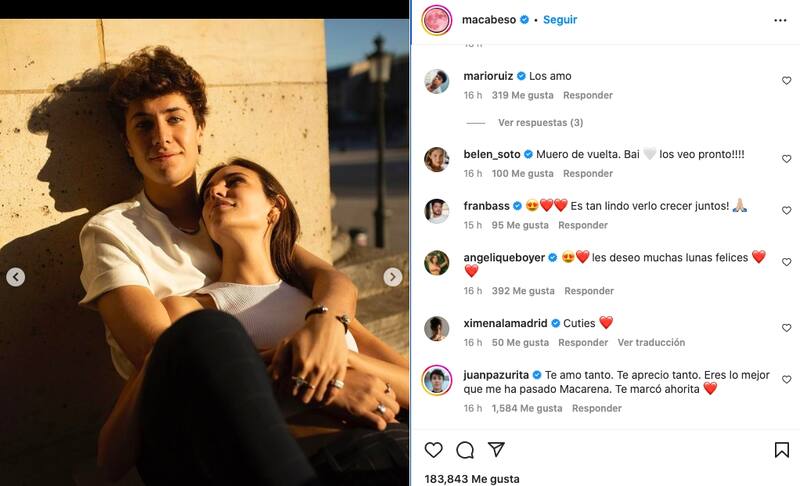
Task: Save post with bookmark icon
Action: click(782, 450)
